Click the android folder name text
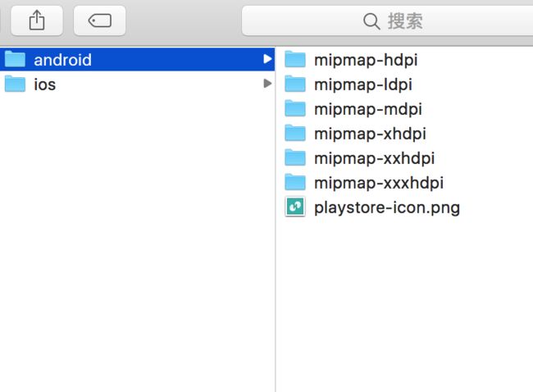533x392 pixels. (62, 60)
